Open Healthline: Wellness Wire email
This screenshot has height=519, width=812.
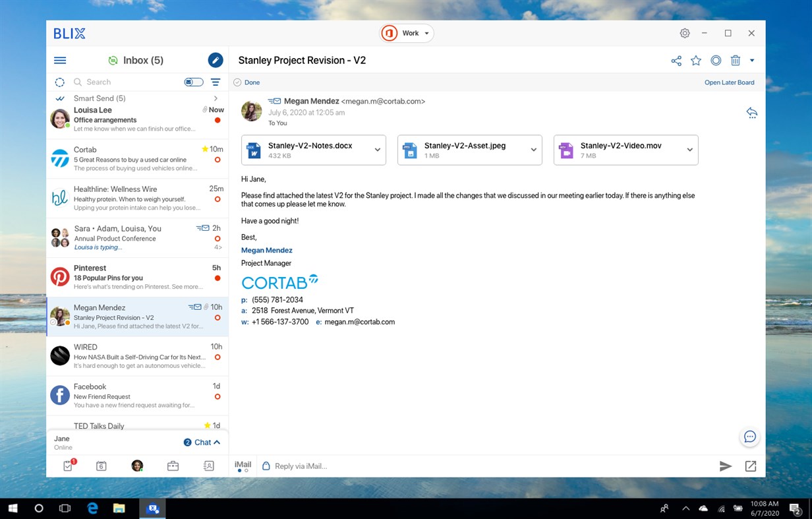137,198
